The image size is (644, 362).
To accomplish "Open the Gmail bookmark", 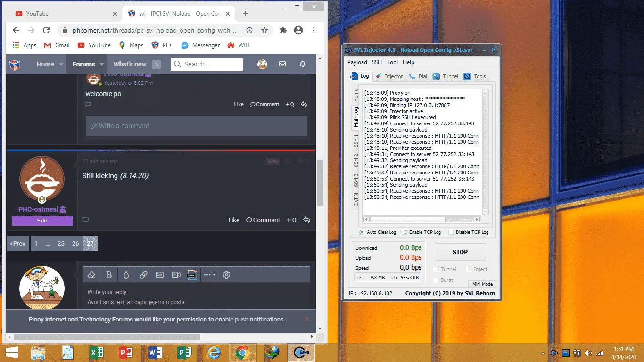I will [57, 45].
